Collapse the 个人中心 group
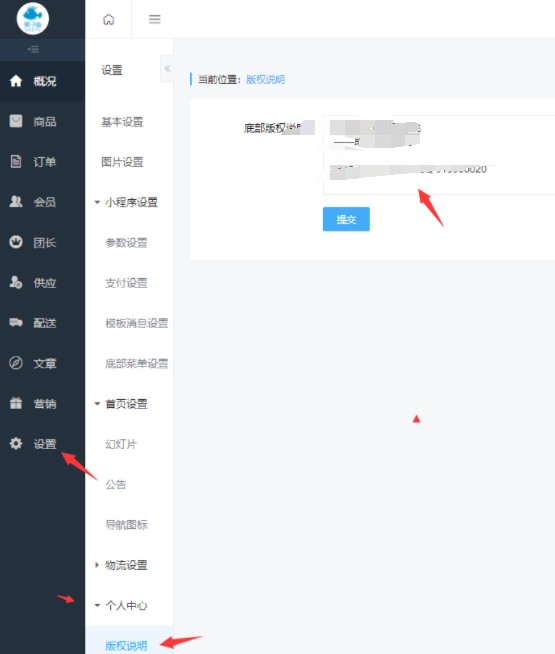Viewport: 555px width, 654px height. coord(97,605)
